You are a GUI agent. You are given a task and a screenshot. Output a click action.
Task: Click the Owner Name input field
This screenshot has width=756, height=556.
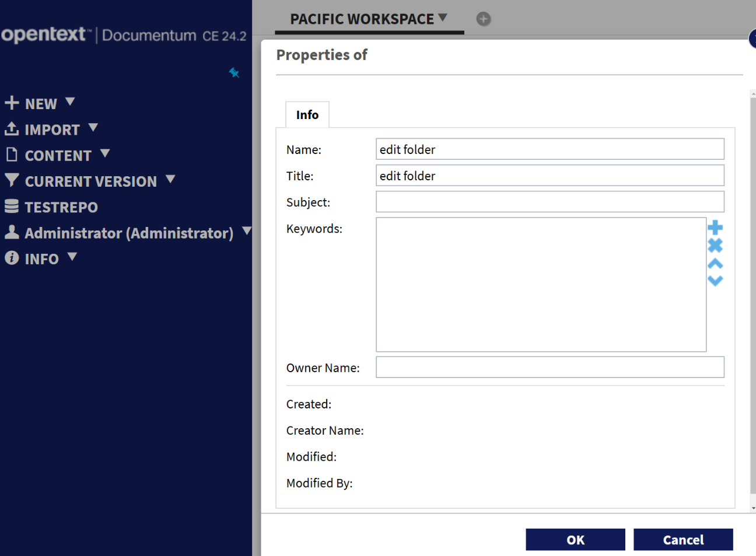coord(550,367)
